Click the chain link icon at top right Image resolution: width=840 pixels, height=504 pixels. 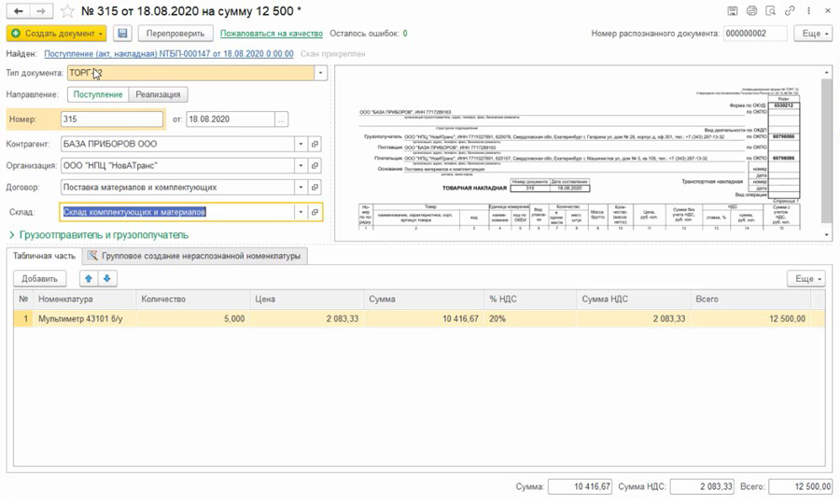point(790,11)
